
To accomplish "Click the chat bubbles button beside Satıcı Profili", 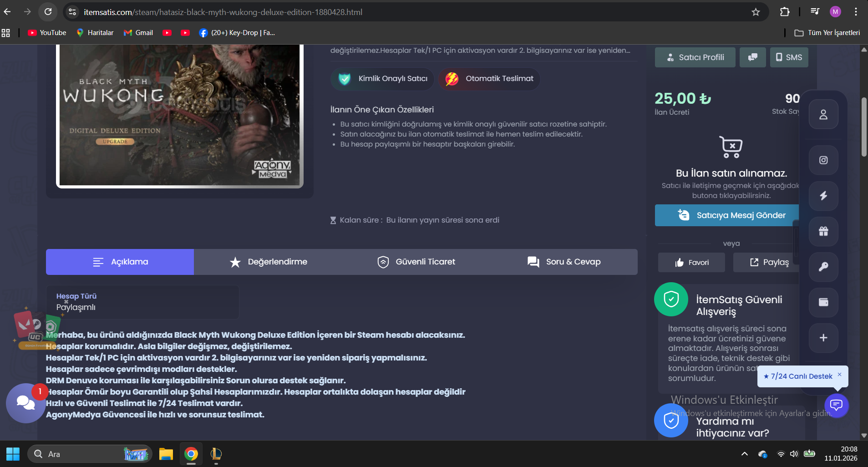I will coord(753,57).
